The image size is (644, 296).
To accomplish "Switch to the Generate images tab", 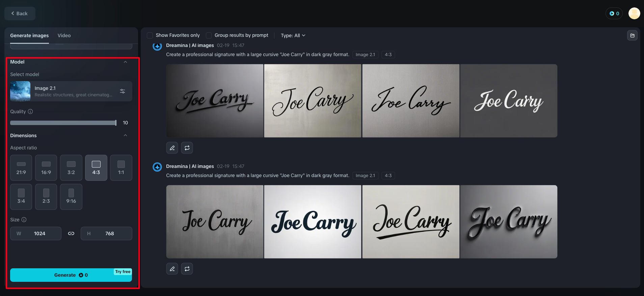I will pyautogui.click(x=29, y=35).
